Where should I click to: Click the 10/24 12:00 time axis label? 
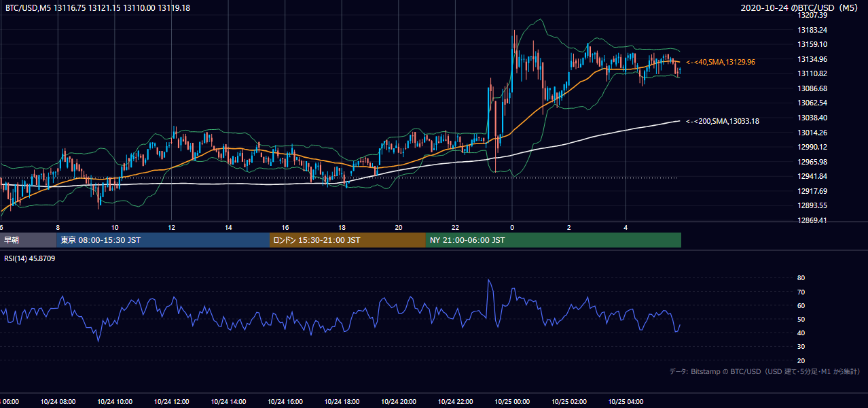[171, 402]
